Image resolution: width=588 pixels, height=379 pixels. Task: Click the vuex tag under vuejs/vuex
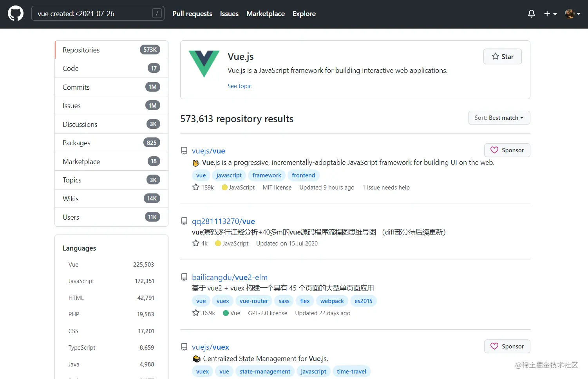203,372
